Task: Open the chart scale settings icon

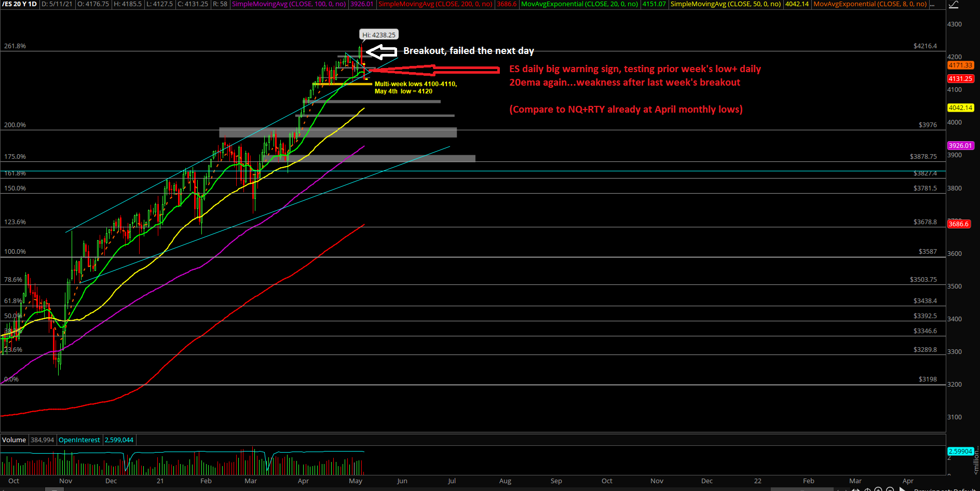Action: coord(954,5)
